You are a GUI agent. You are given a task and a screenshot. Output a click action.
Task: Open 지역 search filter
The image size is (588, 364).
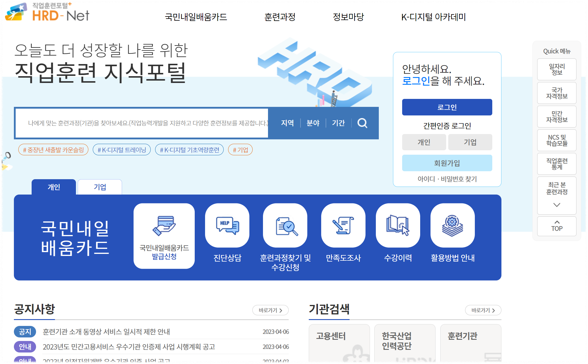pyautogui.click(x=287, y=123)
